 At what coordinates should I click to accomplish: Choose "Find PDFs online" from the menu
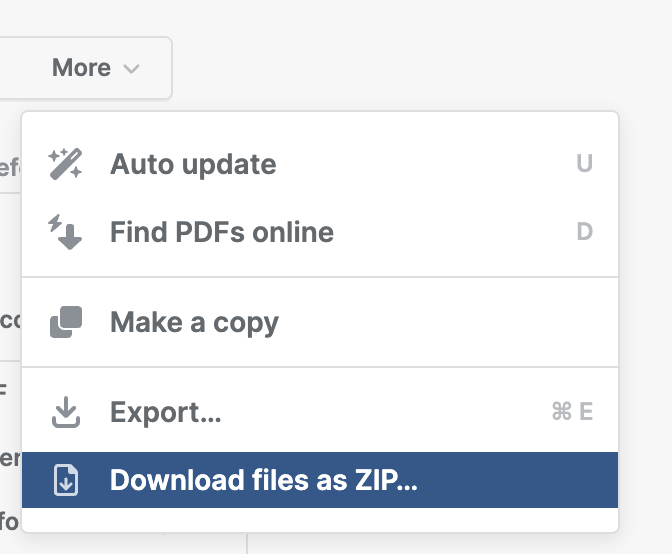[221, 232]
